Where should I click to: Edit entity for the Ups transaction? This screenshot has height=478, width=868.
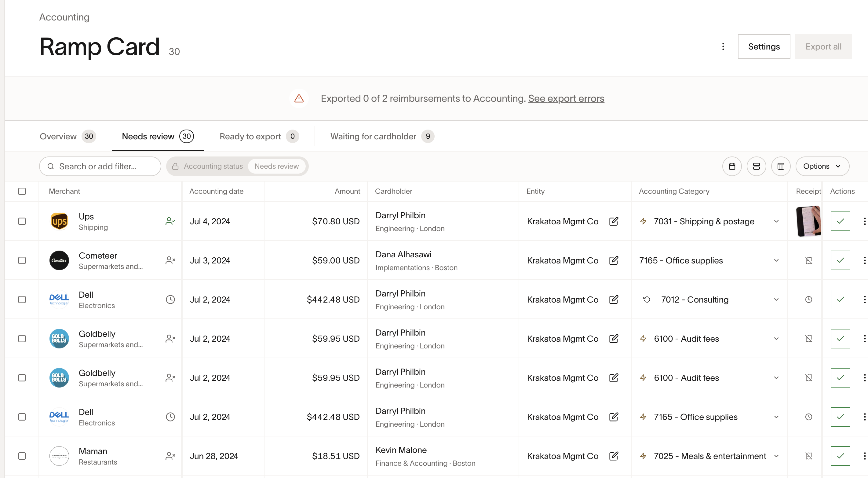click(x=614, y=221)
